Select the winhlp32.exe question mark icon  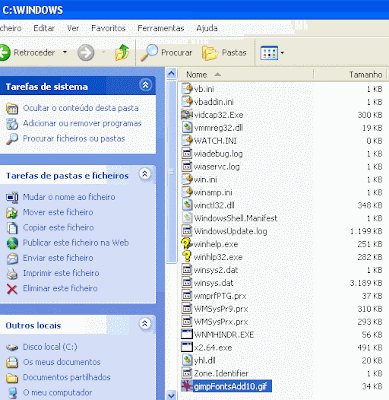click(187, 257)
